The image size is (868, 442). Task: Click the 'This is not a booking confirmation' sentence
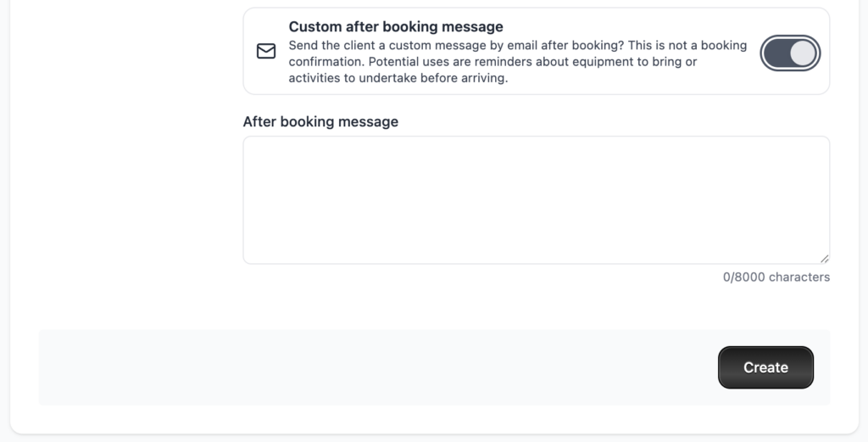[687, 45]
